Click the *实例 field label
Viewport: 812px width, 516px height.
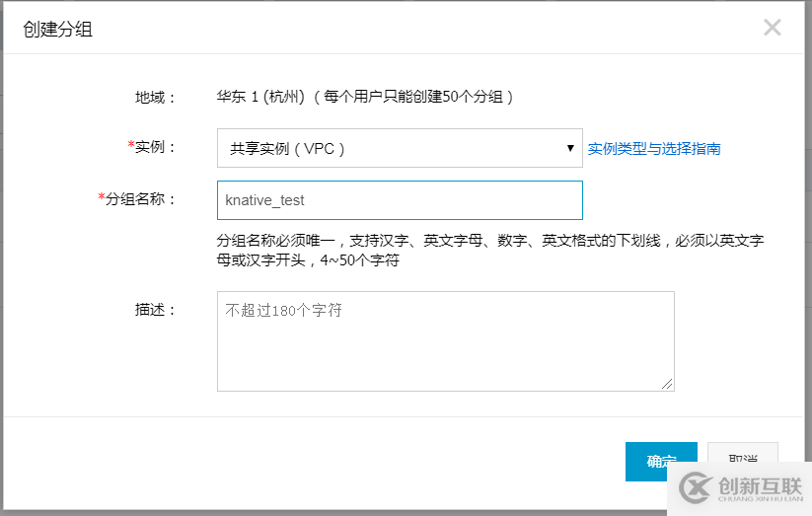coord(152,147)
